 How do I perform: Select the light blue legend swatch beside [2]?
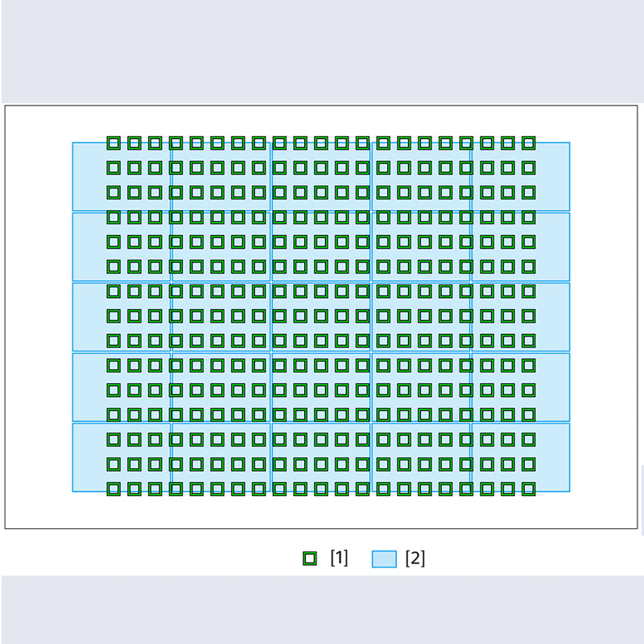click(384, 559)
